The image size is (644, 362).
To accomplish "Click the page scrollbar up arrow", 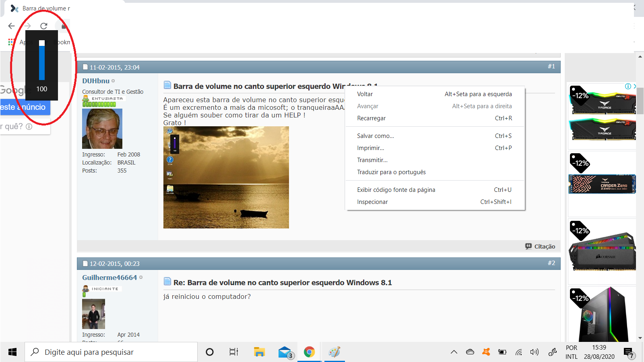I will pyautogui.click(x=640, y=57).
